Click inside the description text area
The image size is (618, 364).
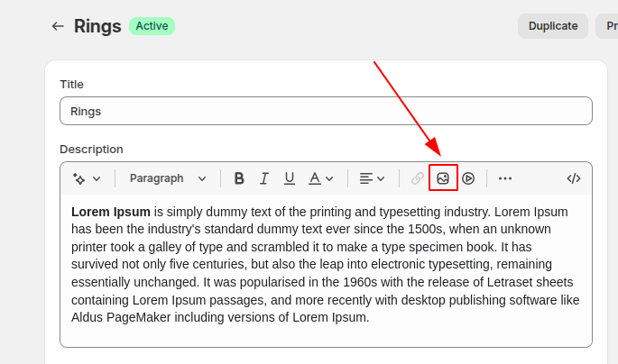pos(326,270)
